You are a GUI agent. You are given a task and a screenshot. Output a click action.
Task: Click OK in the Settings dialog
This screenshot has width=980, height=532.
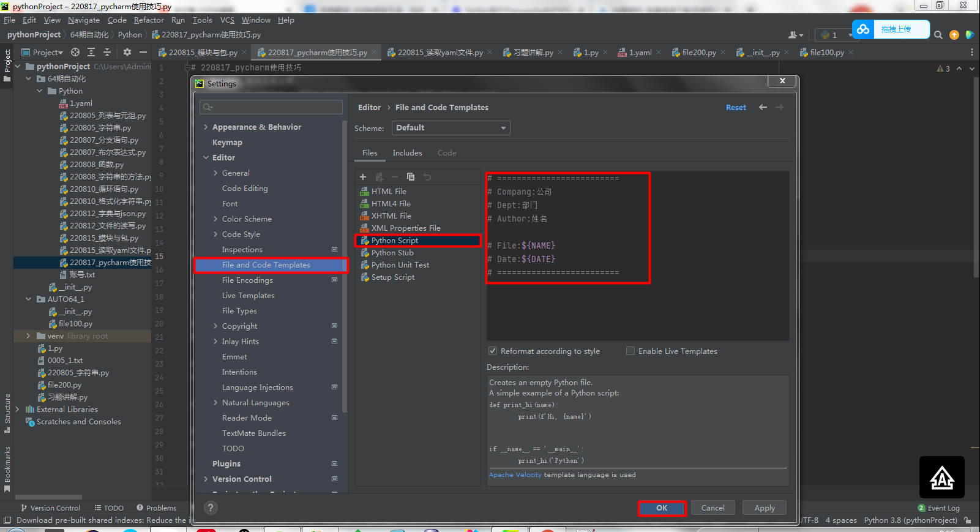point(662,508)
